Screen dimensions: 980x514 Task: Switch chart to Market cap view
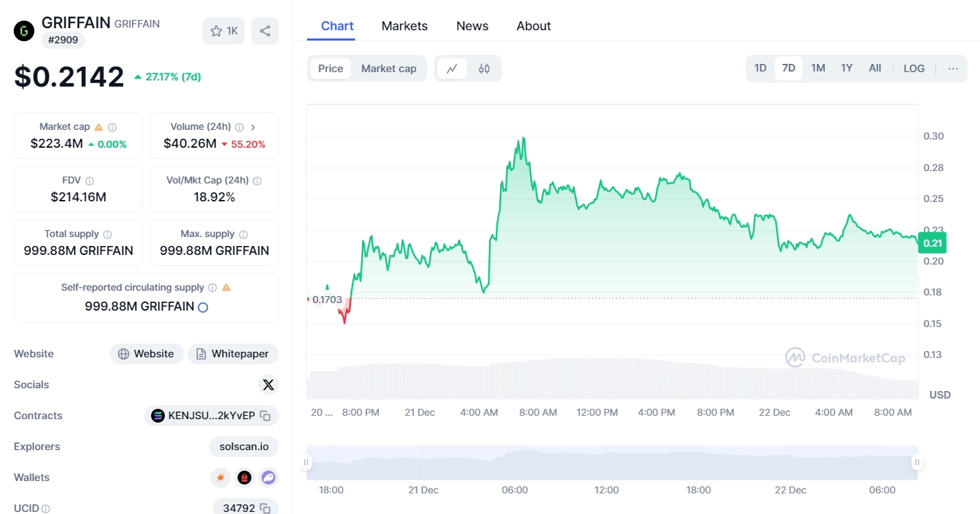389,68
